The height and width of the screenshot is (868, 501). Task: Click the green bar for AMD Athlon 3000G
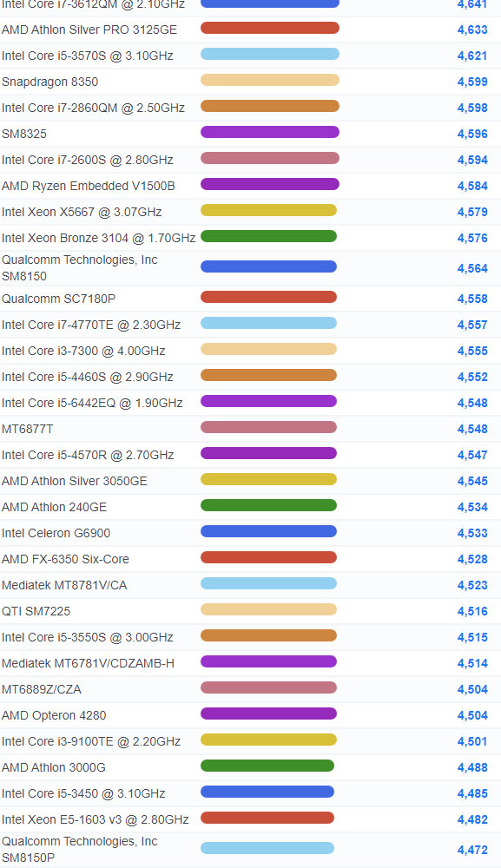(x=267, y=766)
